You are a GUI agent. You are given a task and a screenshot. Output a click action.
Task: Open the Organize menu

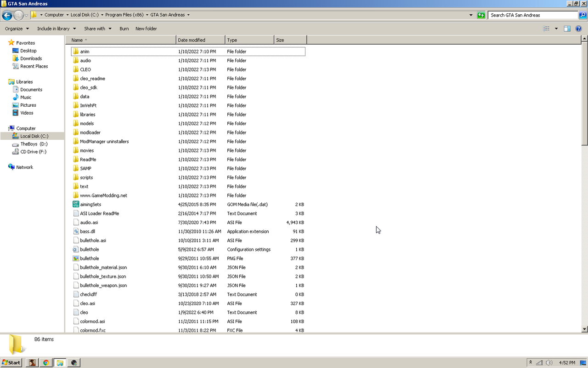click(17, 29)
